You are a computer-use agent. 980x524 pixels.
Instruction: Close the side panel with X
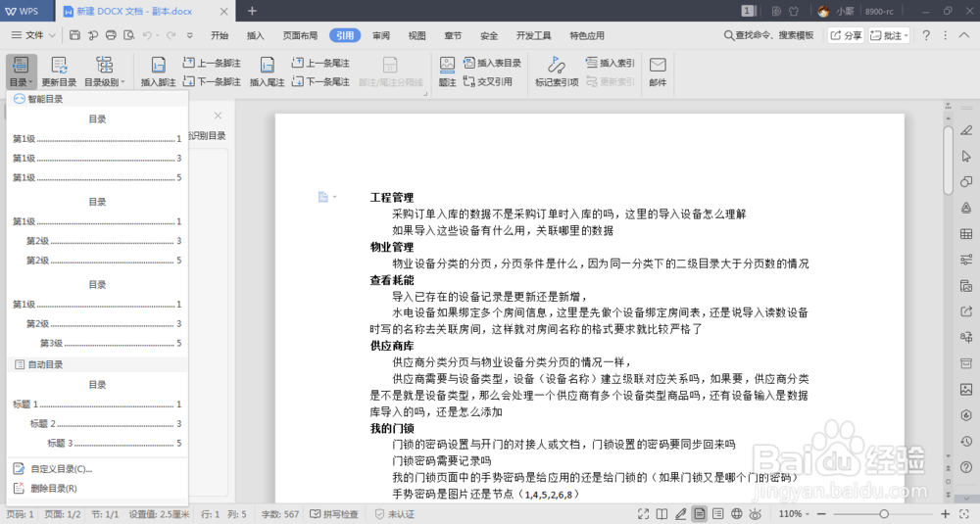click(218, 116)
